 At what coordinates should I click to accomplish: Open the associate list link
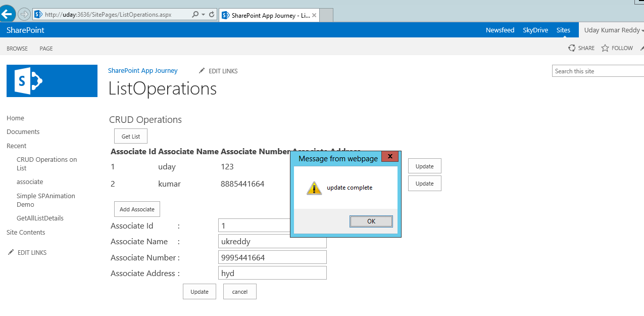pos(30,182)
